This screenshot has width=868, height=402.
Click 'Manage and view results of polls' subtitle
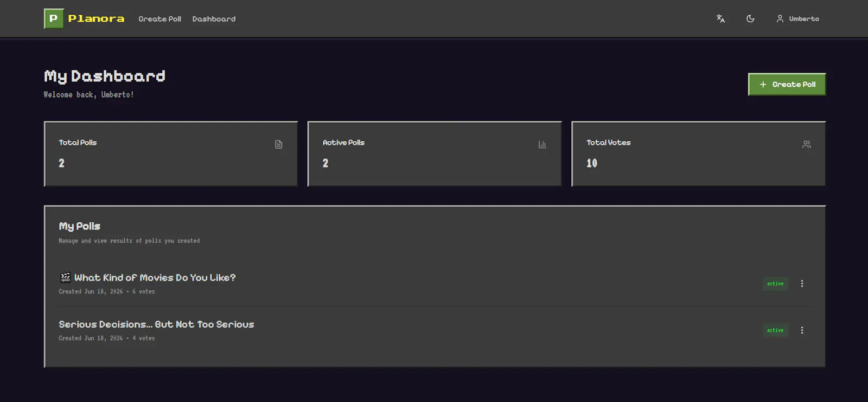coord(129,241)
